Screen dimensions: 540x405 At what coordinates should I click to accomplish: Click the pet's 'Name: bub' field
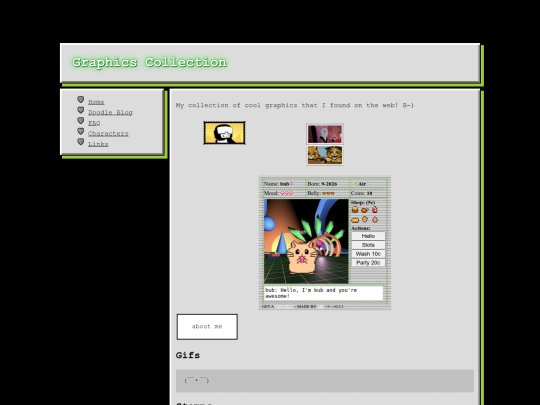click(x=278, y=184)
